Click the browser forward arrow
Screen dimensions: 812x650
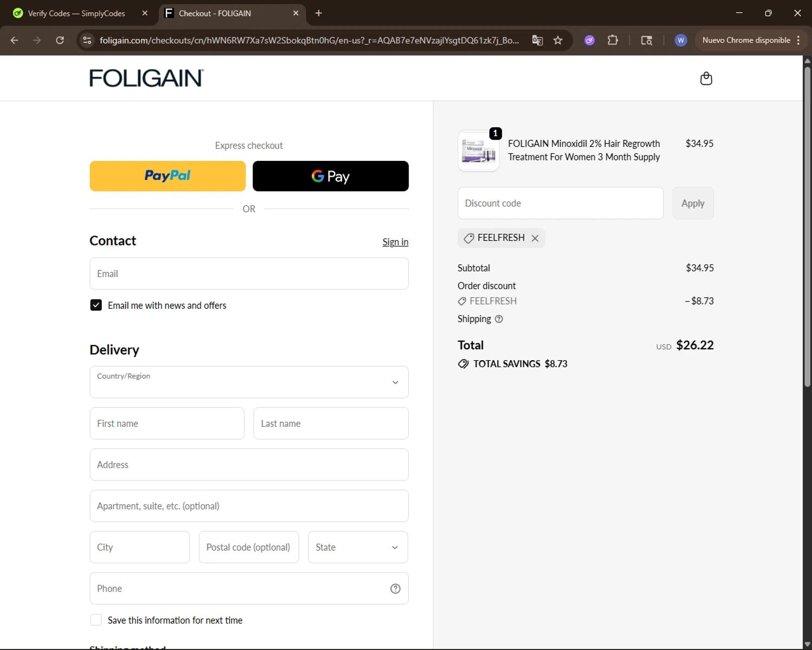(37, 40)
